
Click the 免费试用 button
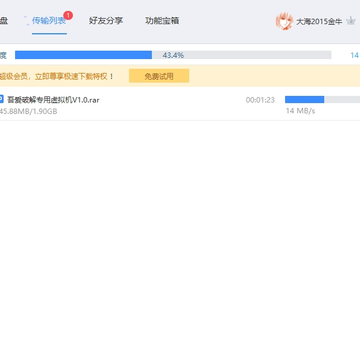coord(159,76)
